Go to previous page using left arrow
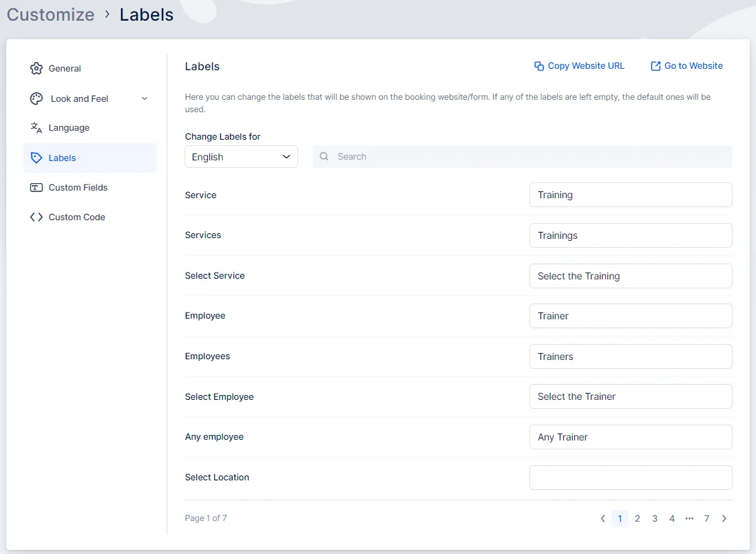Viewport: 756px width, 554px height. (x=603, y=519)
